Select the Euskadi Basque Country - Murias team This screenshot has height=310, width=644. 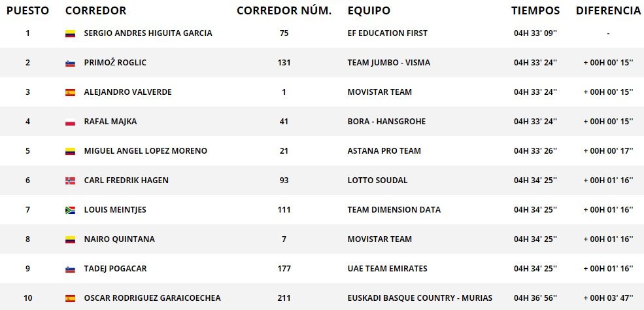(420, 298)
